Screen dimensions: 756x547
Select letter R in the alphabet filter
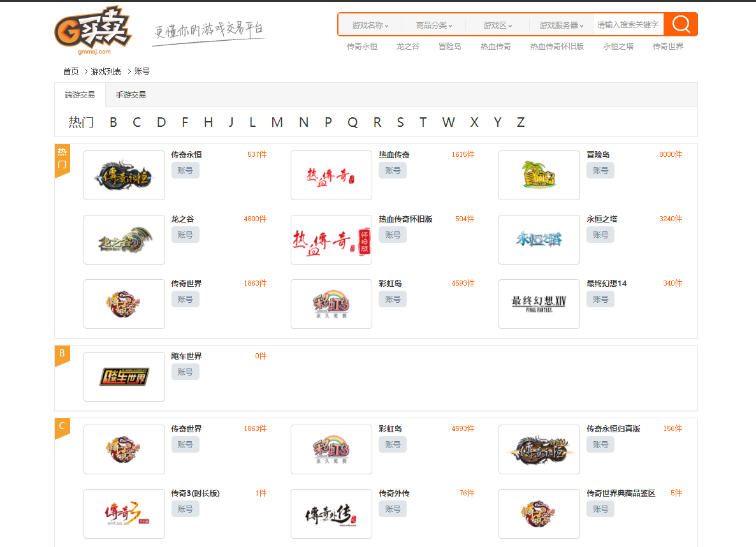tap(377, 122)
